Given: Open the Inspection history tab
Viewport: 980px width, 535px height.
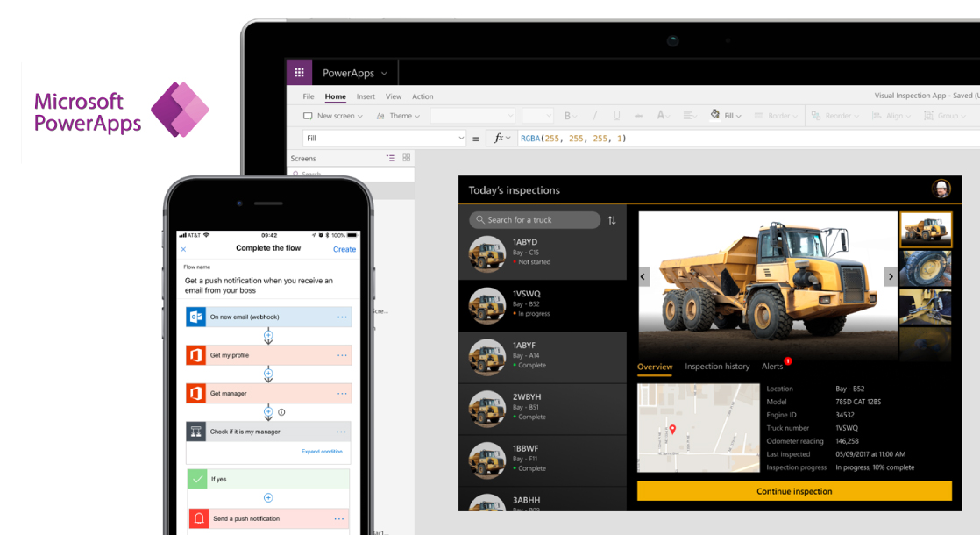Looking at the screenshot, I should (717, 367).
